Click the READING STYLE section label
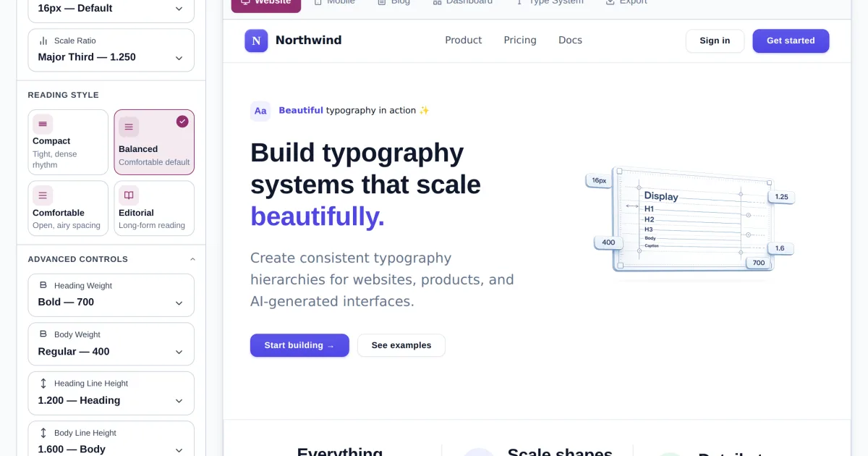Image resolution: width=868 pixels, height=456 pixels. 63,95
